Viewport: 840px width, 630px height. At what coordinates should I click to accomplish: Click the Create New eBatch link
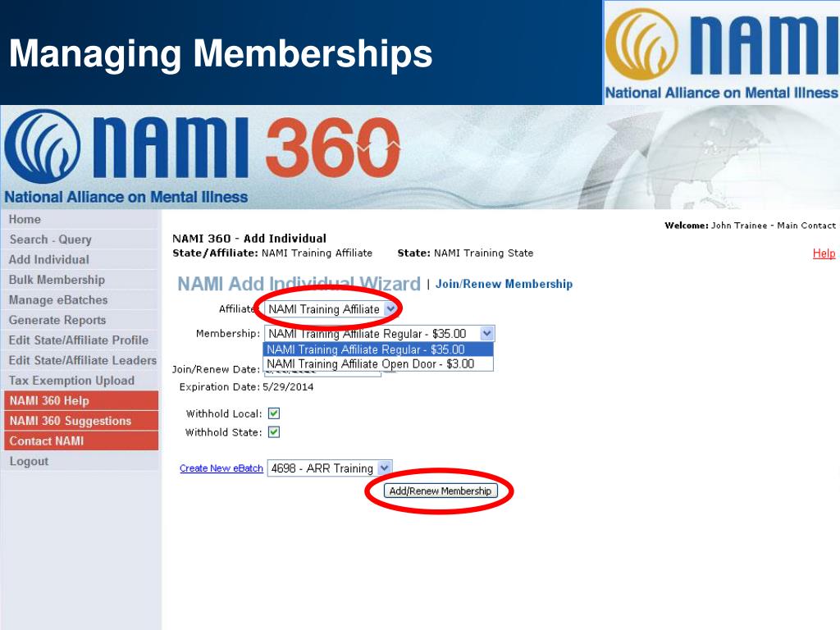point(221,468)
